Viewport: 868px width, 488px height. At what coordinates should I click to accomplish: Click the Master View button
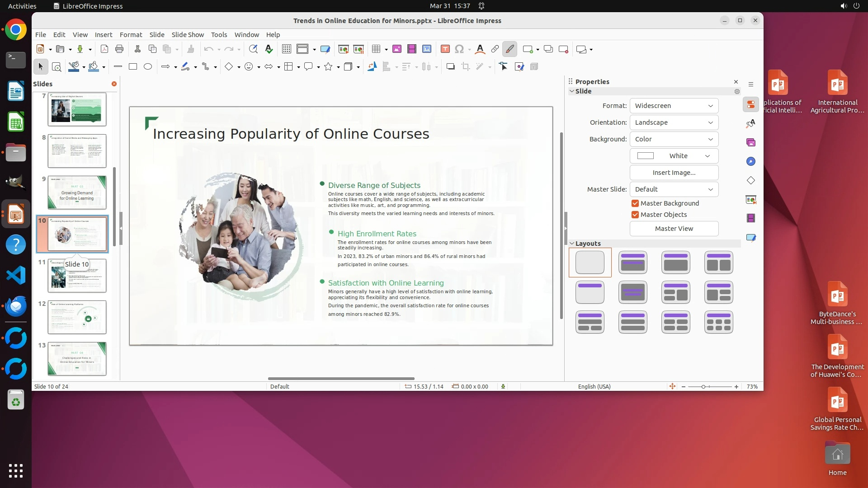coord(674,229)
